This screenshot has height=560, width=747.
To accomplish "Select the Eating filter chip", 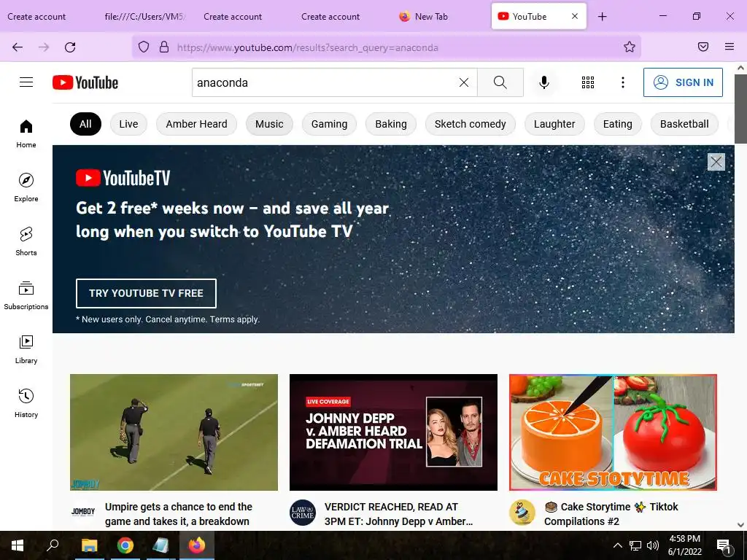I will (618, 124).
